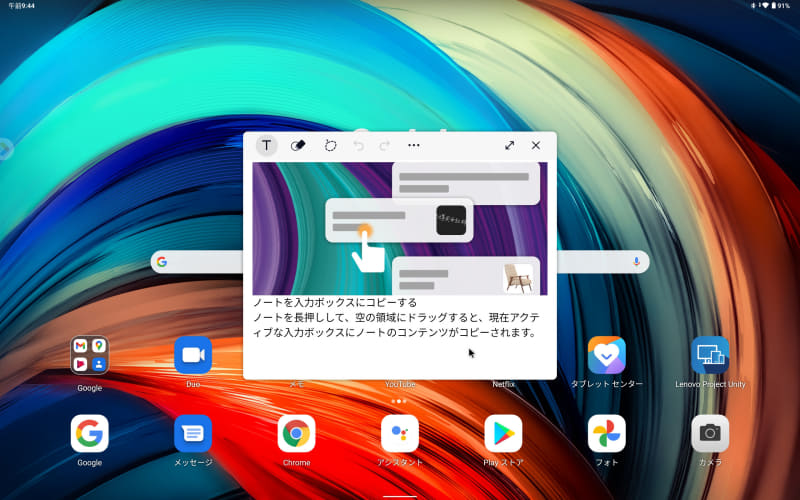Tap the home screen page indicator dots
This screenshot has height=500, width=800.
coord(399,402)
